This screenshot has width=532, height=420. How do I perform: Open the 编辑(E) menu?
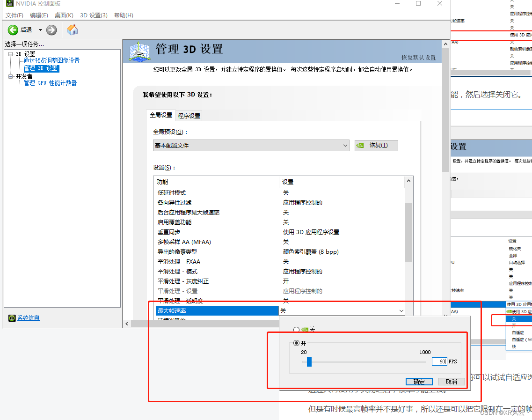[39, 15]
